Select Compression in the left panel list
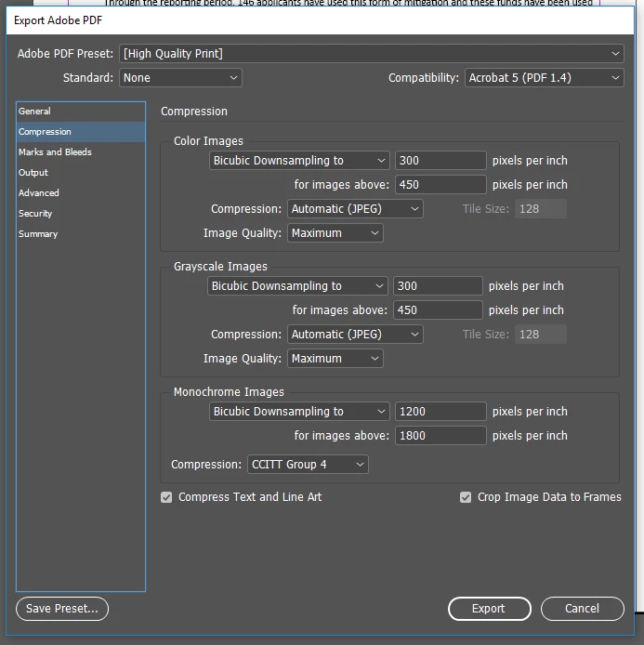 pos(81,132)
